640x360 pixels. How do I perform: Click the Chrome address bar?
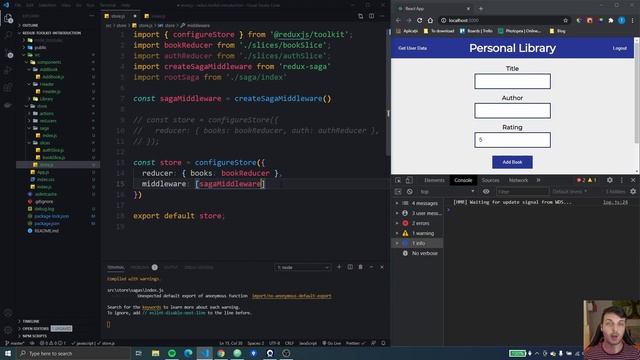504,20
